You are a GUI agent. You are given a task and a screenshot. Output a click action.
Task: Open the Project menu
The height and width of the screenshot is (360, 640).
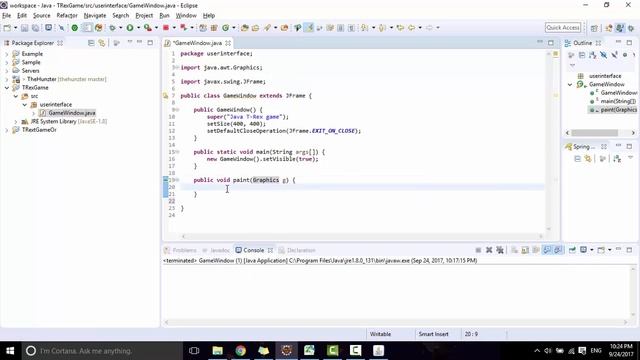144,16
